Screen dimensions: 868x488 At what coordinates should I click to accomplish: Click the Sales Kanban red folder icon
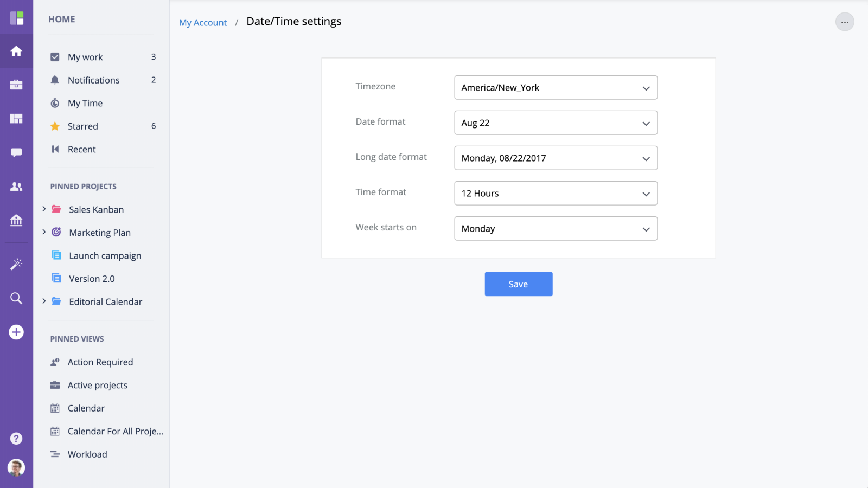pos(56,209)
